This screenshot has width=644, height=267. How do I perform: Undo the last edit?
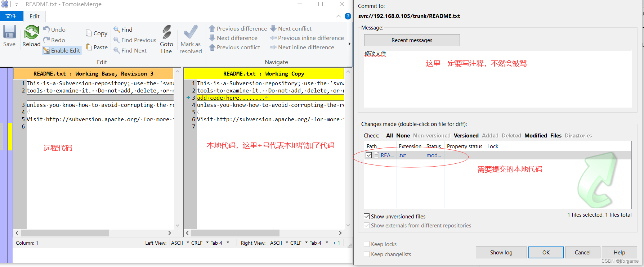pyautogui.click(x=54, y=30)
